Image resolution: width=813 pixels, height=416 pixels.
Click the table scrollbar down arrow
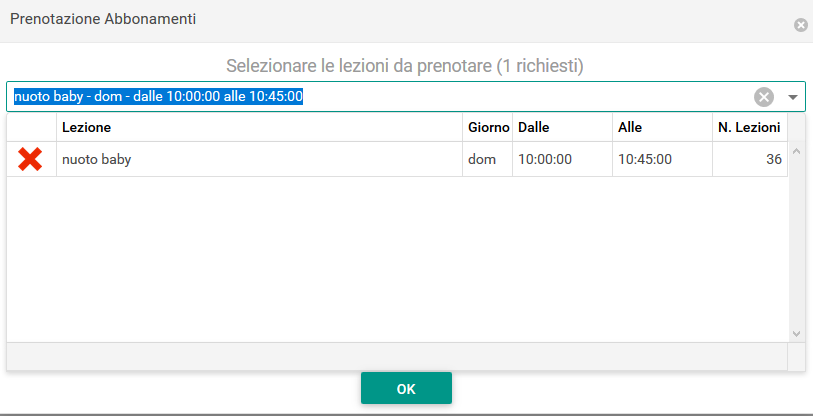click(x=797, y=334)
